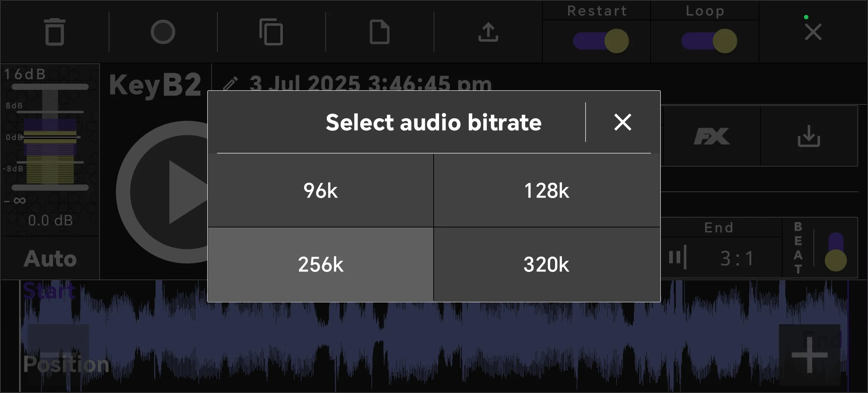
Task: Click the new file document icon
Action: (x=379, y=32)
